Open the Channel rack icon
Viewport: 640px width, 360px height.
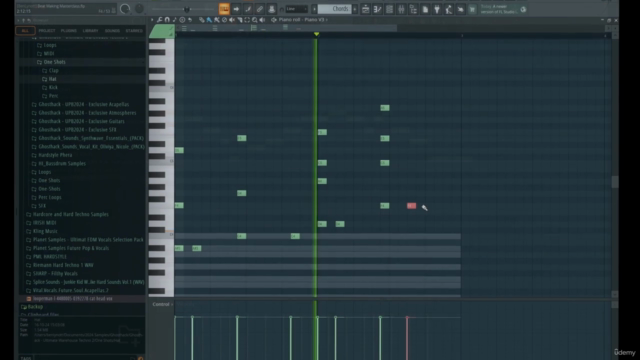click(x=389, y=9)
